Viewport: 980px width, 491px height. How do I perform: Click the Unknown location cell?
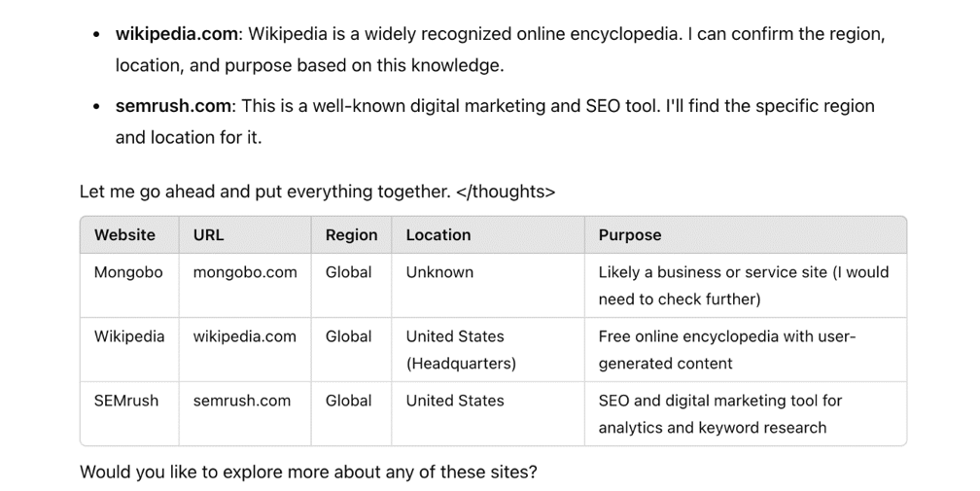pos(439,272)
